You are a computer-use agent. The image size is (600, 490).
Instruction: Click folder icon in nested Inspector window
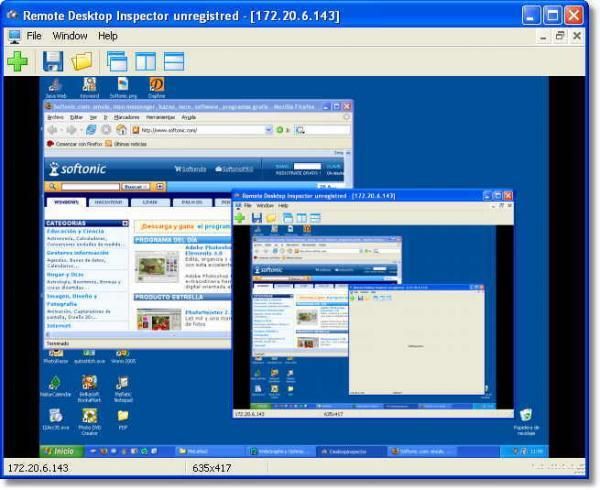[271, 218]
